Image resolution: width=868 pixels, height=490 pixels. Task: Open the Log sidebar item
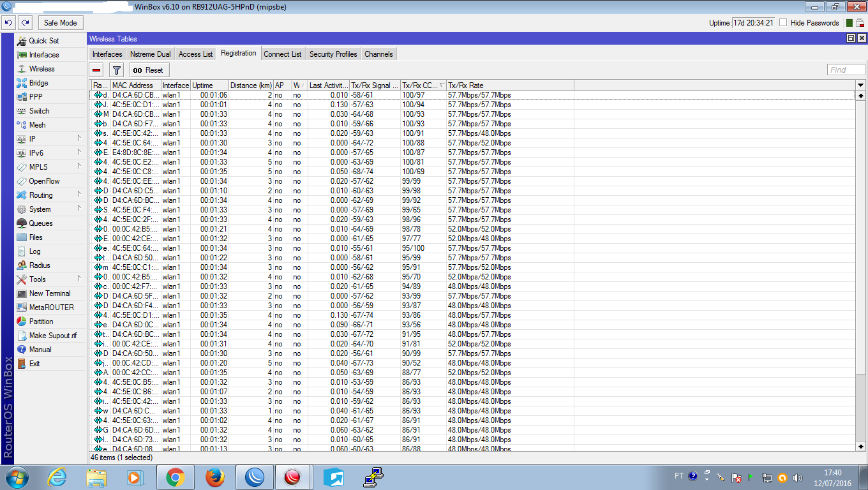pyautogui.click(x=34, y=251)
